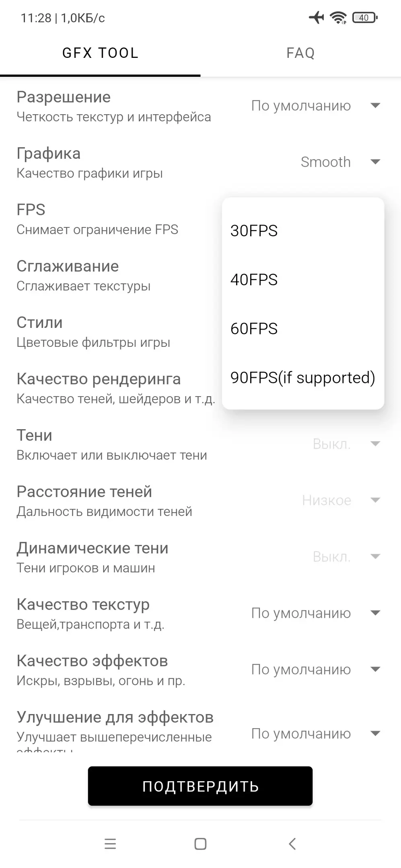Viewport: 401px width, 868px height.
Task: Open the Разрешение dropdown arrow
Action: [375, 106]
